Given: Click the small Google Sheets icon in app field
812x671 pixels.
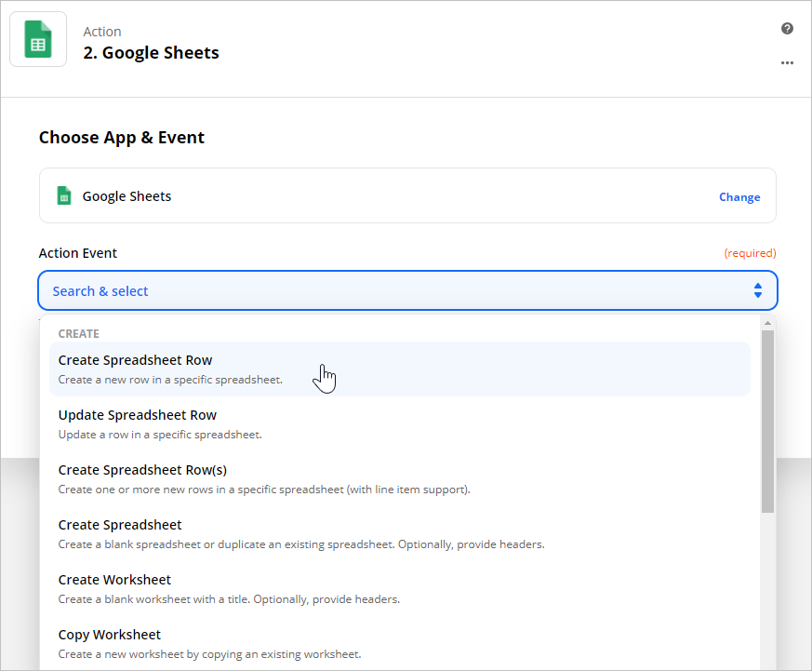Looking at the screenshot, I should pos(63,195).
